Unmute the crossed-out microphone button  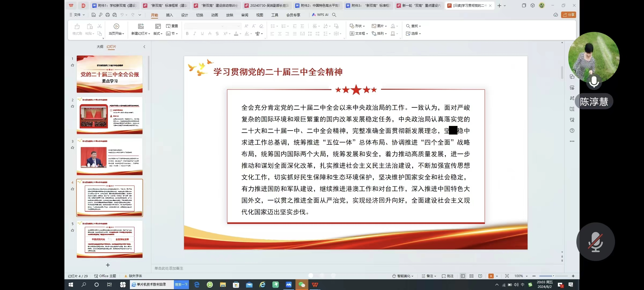point(595,242)
